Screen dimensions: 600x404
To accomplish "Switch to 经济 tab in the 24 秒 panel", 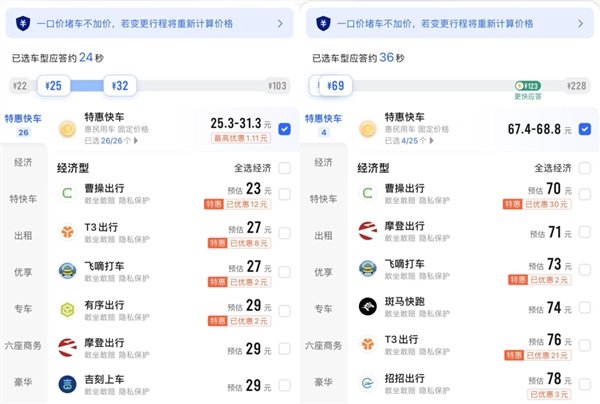I will [23, 162].
